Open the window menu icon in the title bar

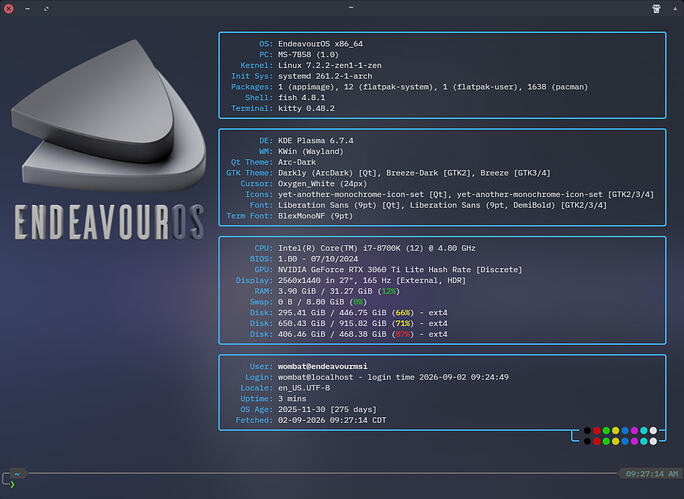(656, 8)
